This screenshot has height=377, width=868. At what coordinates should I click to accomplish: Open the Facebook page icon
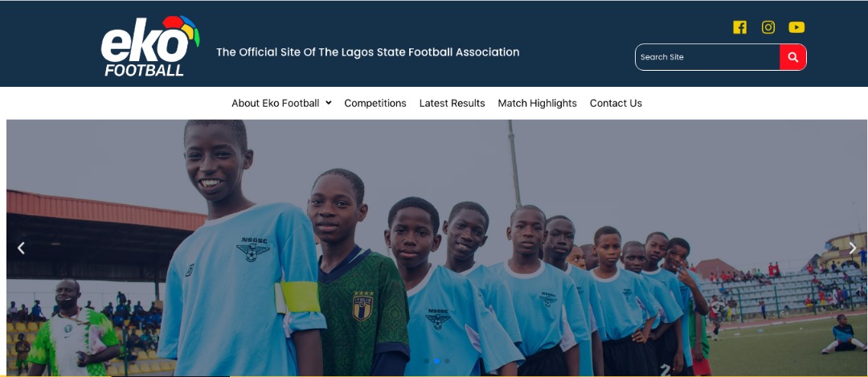pyautogui.click(x=739, y=27)
